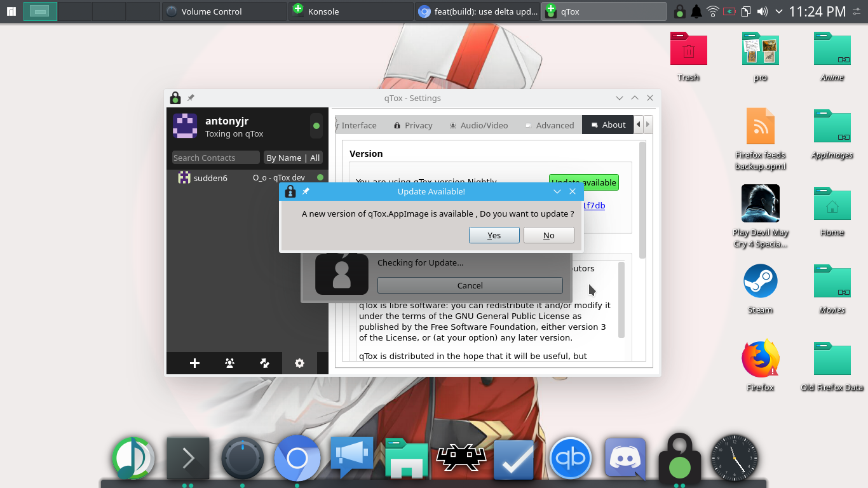The width and height of the screenshot is (868, 488).
Task: Click the license text box scrollbar
Action: tap(621, 300)
